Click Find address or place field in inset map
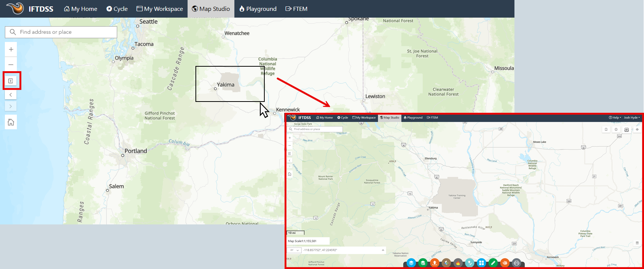Image resolution: width=644 pixels, height=269 pixels. point(315,129)
